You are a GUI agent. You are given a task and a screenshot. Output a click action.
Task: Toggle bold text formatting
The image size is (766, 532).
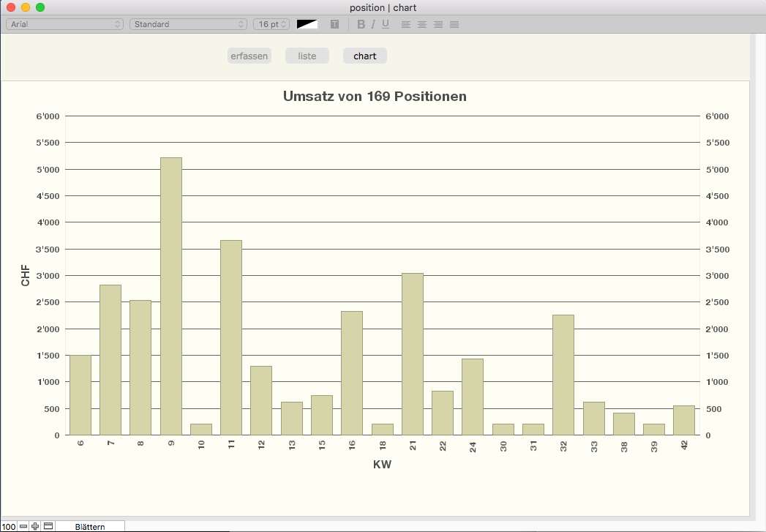point(361,24)
